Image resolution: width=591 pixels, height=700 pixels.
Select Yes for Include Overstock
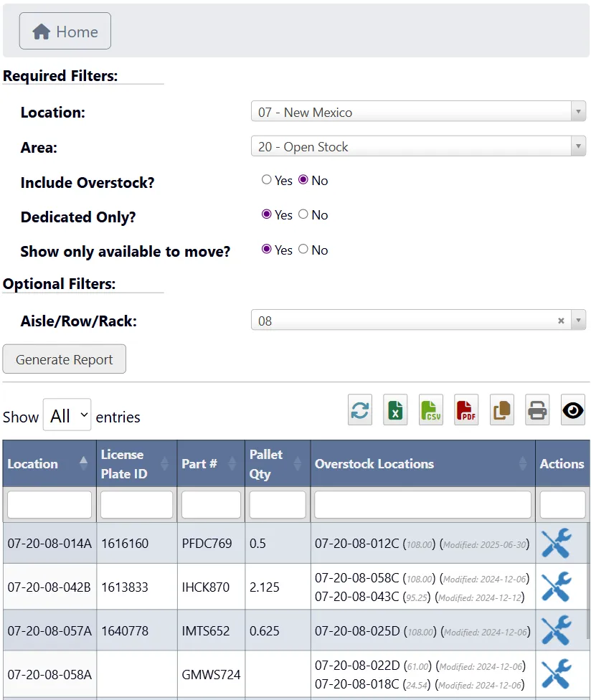267,179
